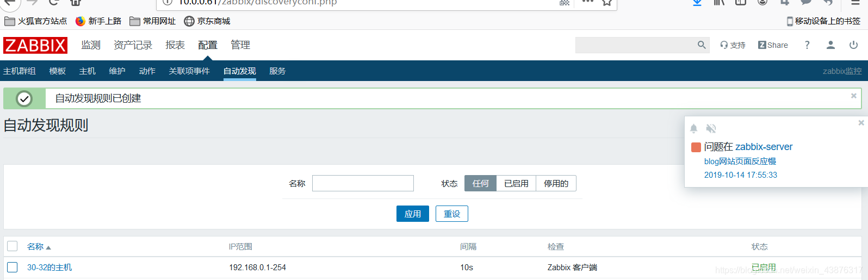868x280 pixels.
Task: Click the 自动发现规则已创建 message text
Action: pyautogui.click(x=98, y=98)
